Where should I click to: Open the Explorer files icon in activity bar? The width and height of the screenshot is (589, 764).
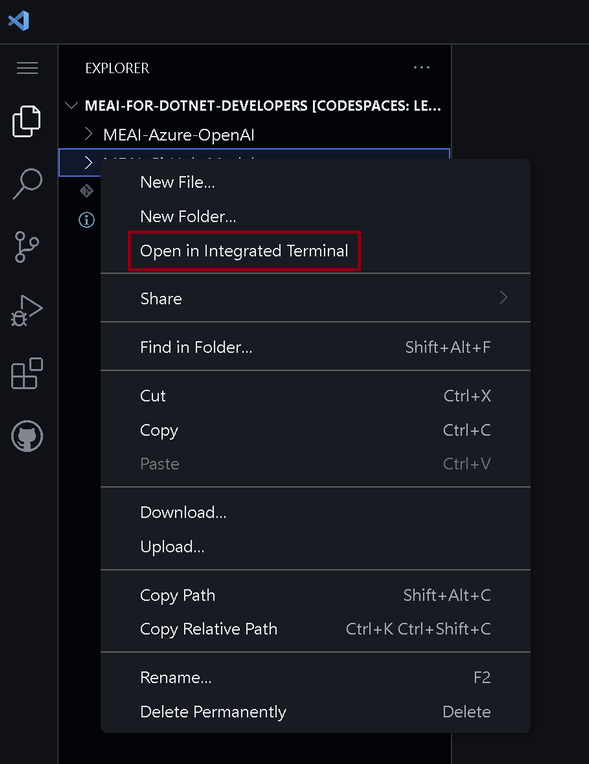(x=27, y=121)
